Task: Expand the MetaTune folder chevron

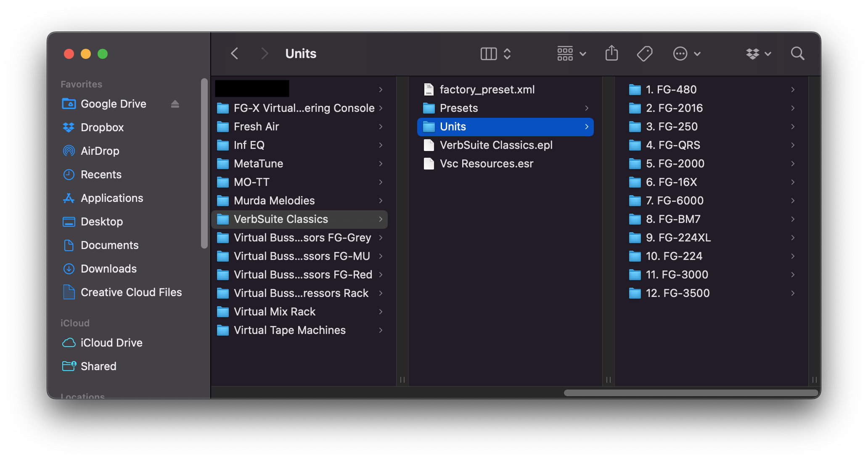Action: point(381,164)
